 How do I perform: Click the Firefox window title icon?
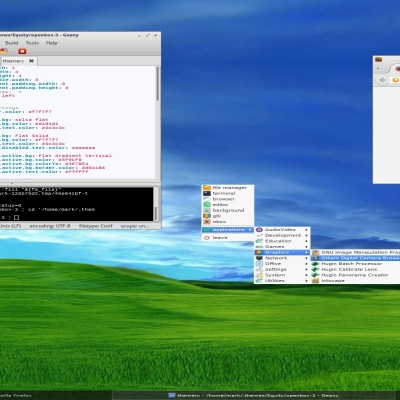[x=378, y=60]
